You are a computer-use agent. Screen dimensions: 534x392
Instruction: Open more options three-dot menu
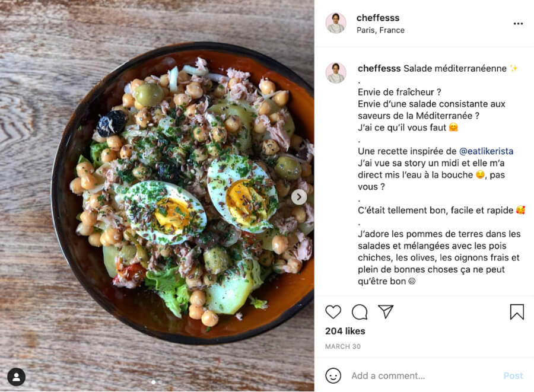pyautogui.click(x=518, y=24)
